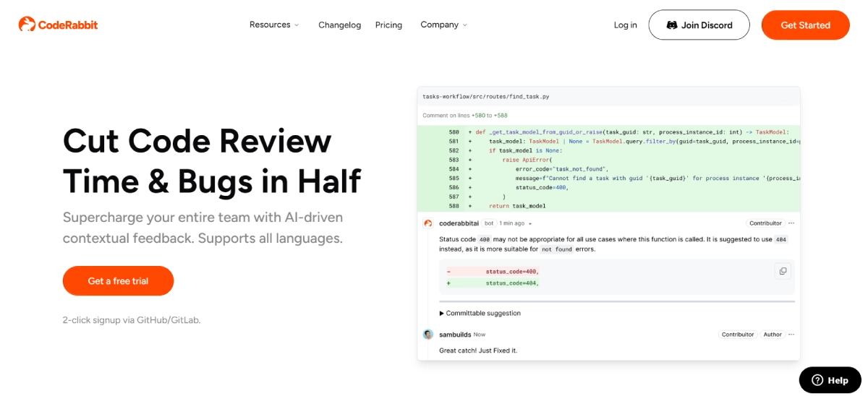Expand the Company dropdown menu
The width and height of the screenshot is (868, 396).
point(443,25)
